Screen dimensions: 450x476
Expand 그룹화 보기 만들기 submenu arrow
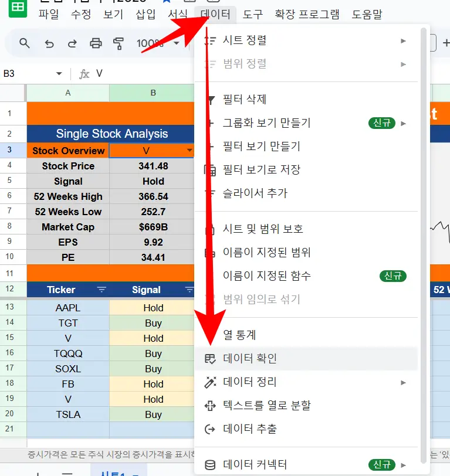pyautogui.click(x=403, y=123)
